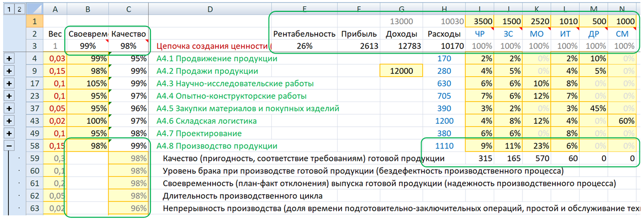The image size is (644, 220).
Task: Click the СМ column heading cell
Action: [624, 34]
